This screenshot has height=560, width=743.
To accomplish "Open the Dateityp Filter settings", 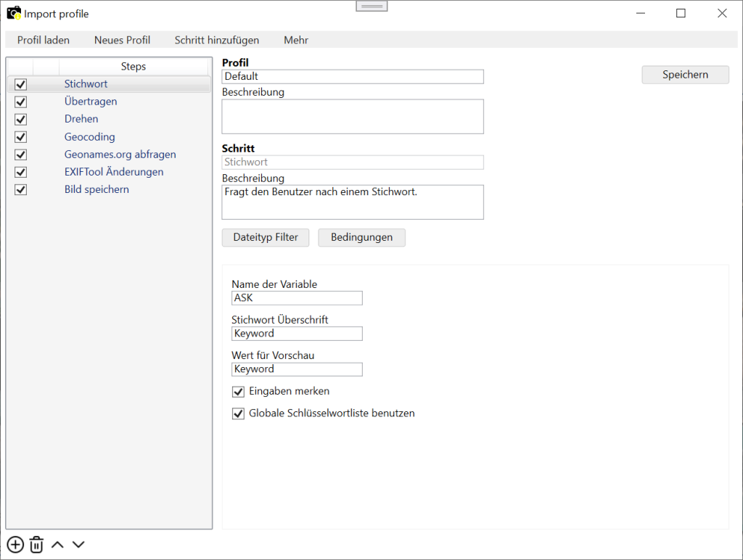I will click(265, 237).
